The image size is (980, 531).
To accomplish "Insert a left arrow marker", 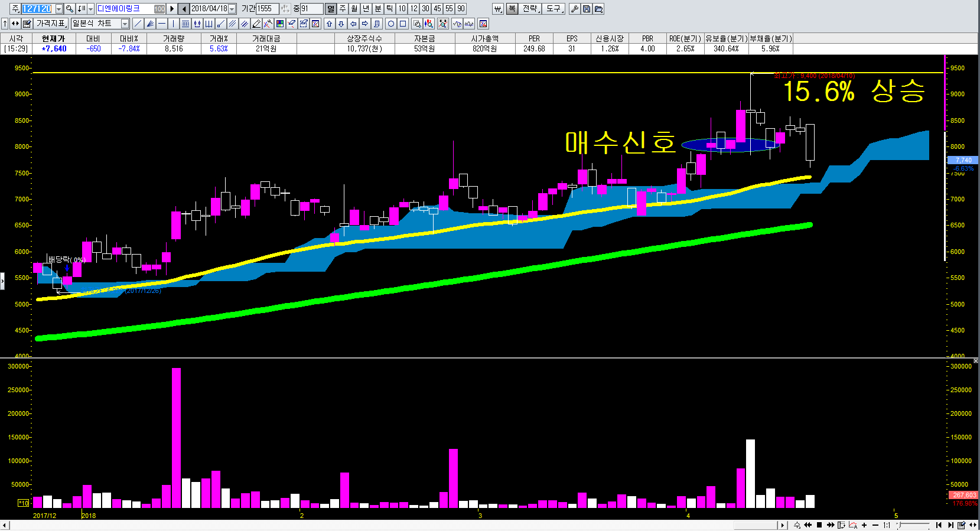I will 353,24.
